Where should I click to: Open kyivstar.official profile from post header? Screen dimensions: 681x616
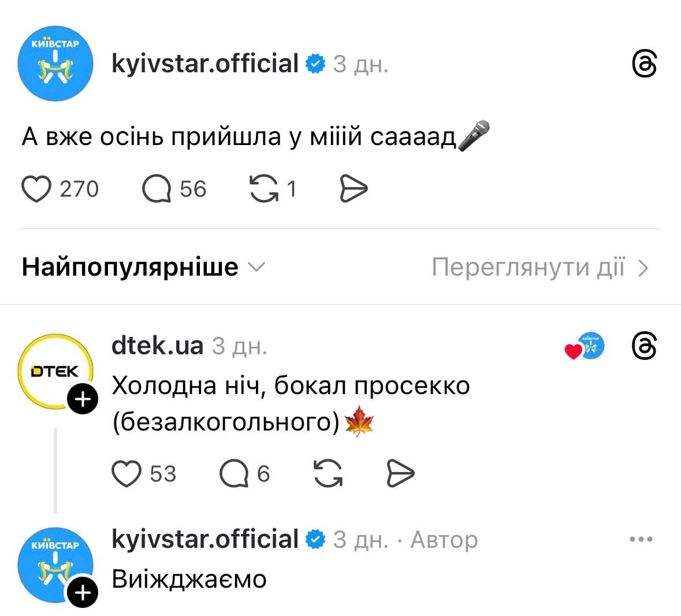pyautogui.click(x=205, y=64)
